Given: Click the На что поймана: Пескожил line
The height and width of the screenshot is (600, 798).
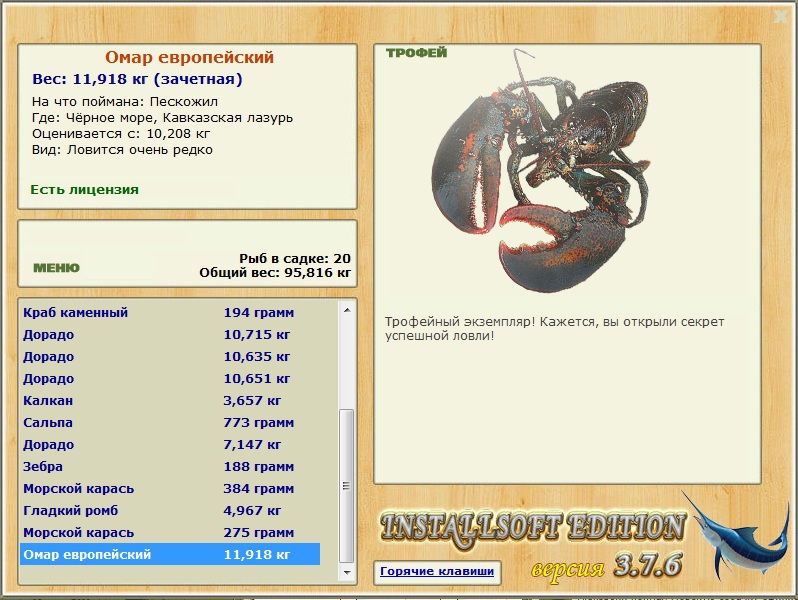Looking at the screenshot, I should pos(125,101).
